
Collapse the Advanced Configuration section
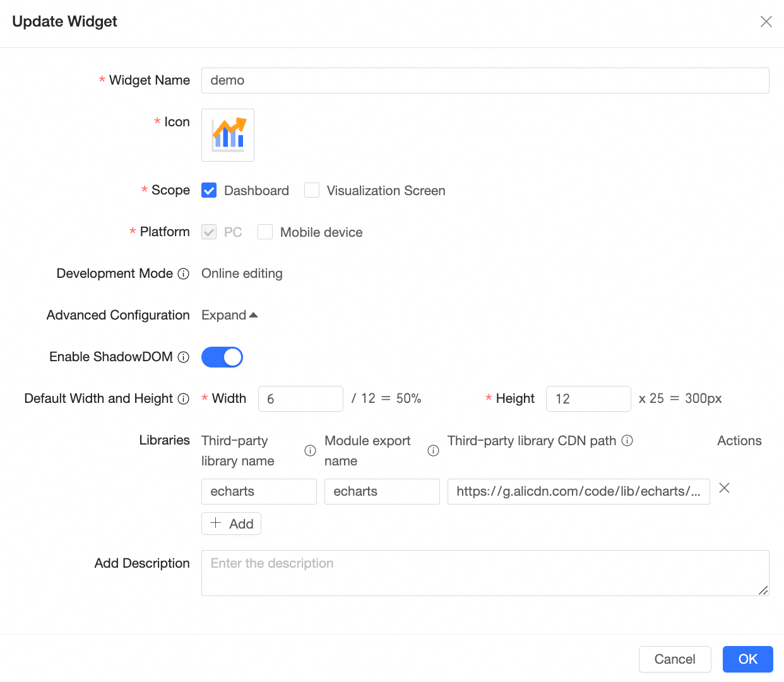coord(230,315)
